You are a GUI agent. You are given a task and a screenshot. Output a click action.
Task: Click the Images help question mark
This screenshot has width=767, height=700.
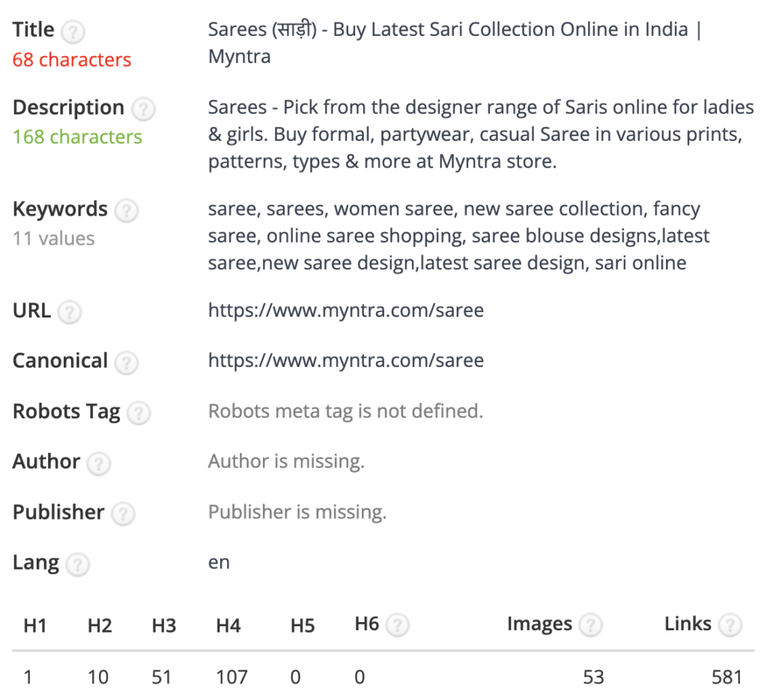click(590, 624)
